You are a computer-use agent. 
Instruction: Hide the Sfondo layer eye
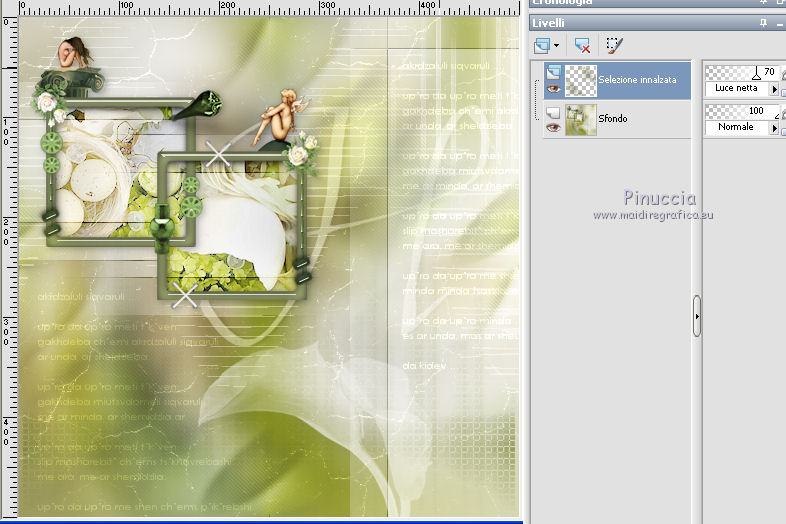[x=553, y=127]
